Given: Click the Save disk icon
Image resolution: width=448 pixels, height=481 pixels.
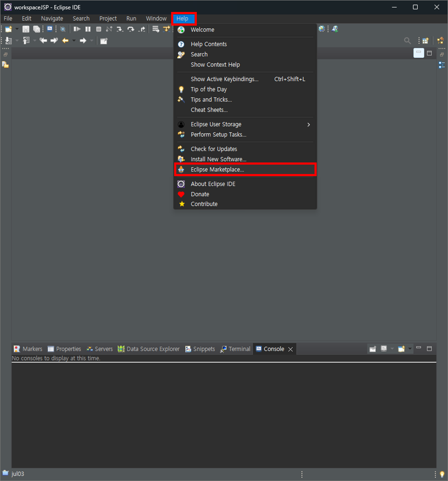Looking at the screenshot, I should pos(26,29).
